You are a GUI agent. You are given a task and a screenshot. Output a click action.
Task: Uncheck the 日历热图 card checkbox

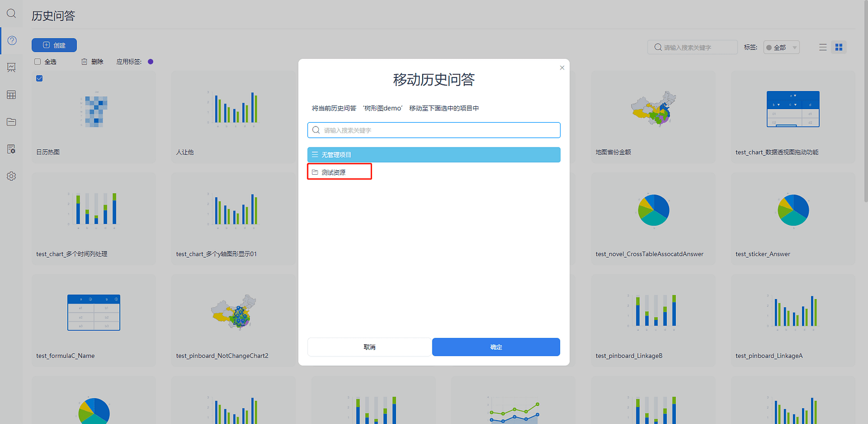pos(39,78)
